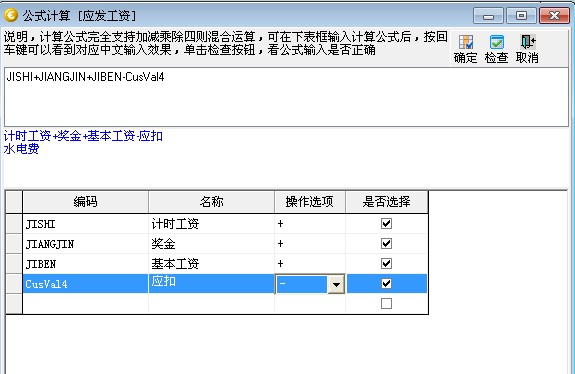This screenshot has width=575, height=374.
Task: Select the JISHI code cell
Action: [85, 224]
